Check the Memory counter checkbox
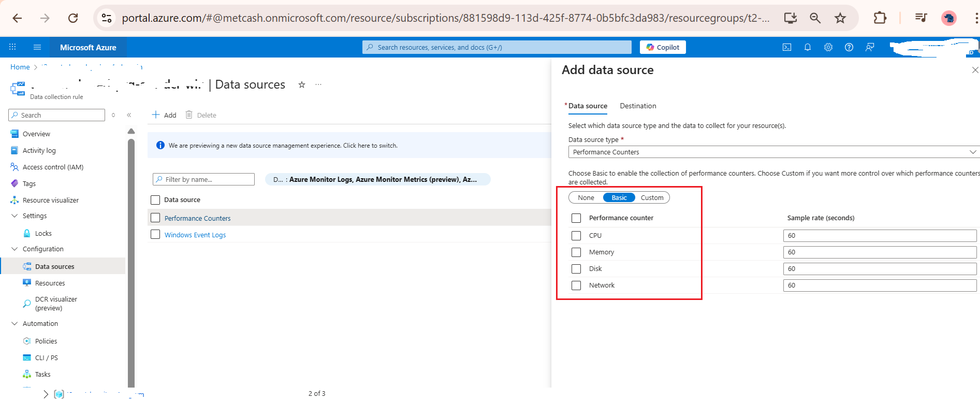 point(576,252)
